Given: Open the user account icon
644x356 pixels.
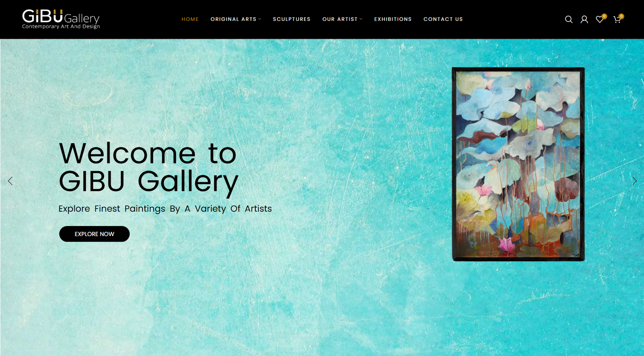Looking at the screenshot, I should click(x=584, y=19).
